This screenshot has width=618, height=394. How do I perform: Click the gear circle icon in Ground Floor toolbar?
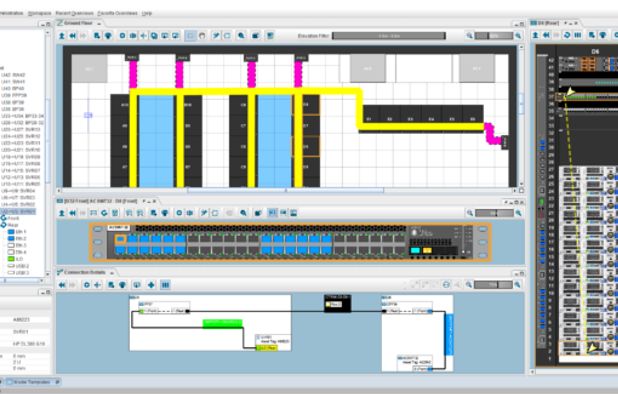(122, 36)
